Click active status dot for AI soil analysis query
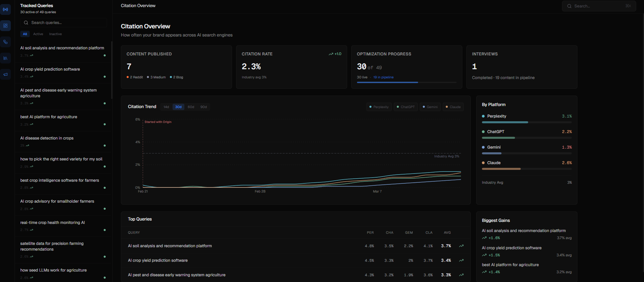The width and height of the screenshot is (644, 282). point(105,55)
